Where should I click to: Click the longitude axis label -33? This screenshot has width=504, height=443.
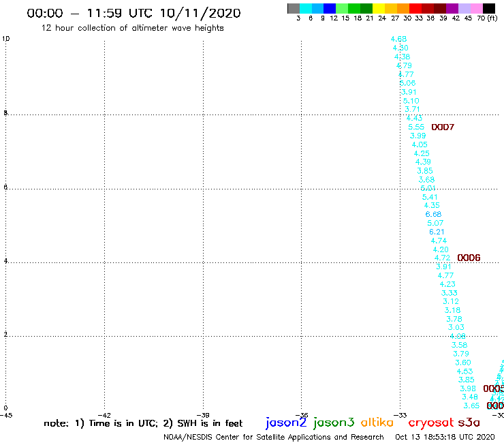tap(400, 415)
